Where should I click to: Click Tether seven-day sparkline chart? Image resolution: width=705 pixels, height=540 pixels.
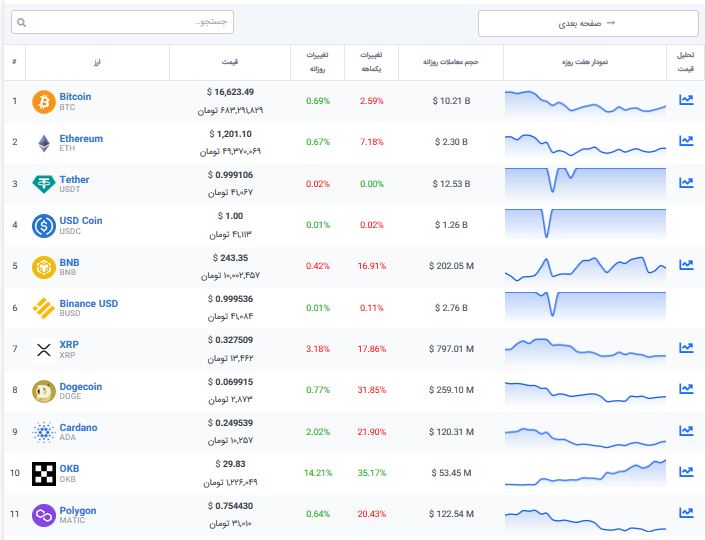[585, 183]
